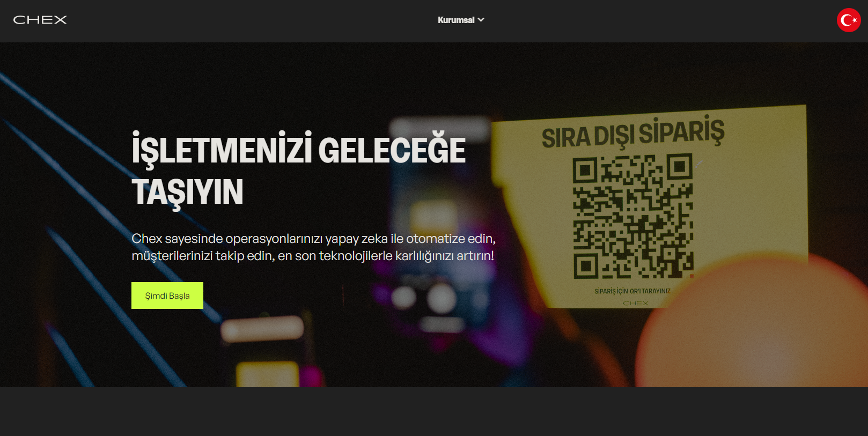Click the QR code's bottom-left finder square

pos(586,265)
